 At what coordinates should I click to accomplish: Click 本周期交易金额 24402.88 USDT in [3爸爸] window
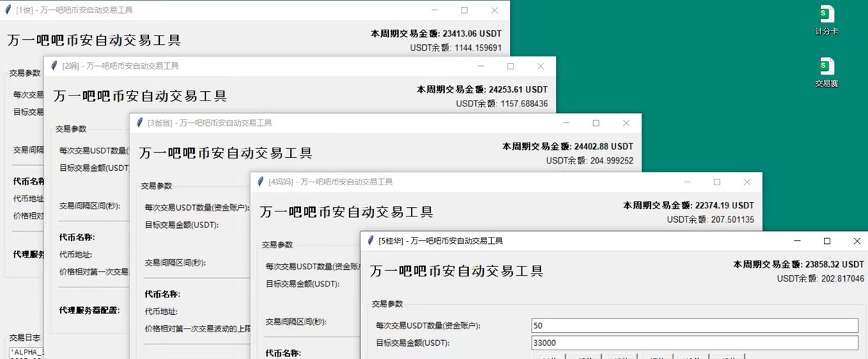coord(568,146)
